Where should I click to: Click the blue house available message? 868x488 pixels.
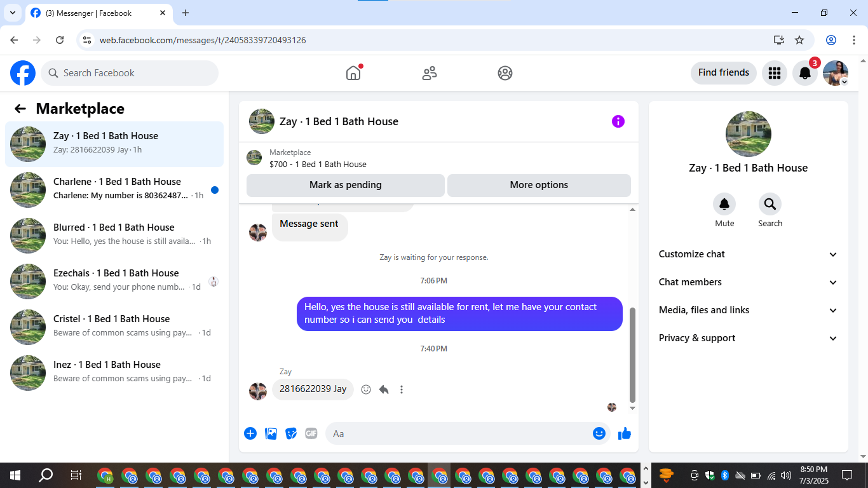459,313
